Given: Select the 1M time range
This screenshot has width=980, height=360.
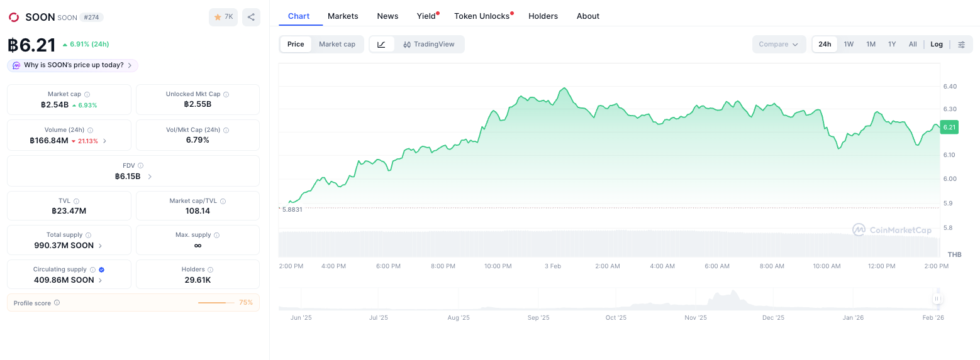Looking at the screenshot, I should point(871,44).
